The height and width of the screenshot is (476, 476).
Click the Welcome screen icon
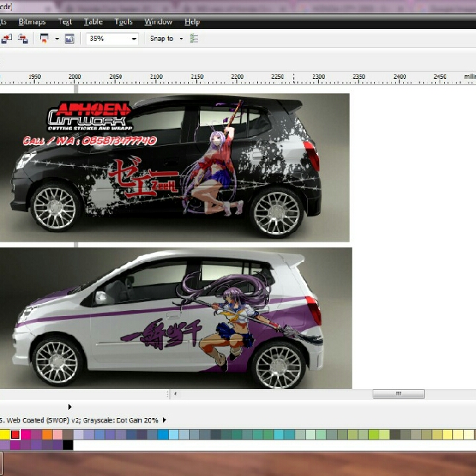pos(69,39)
